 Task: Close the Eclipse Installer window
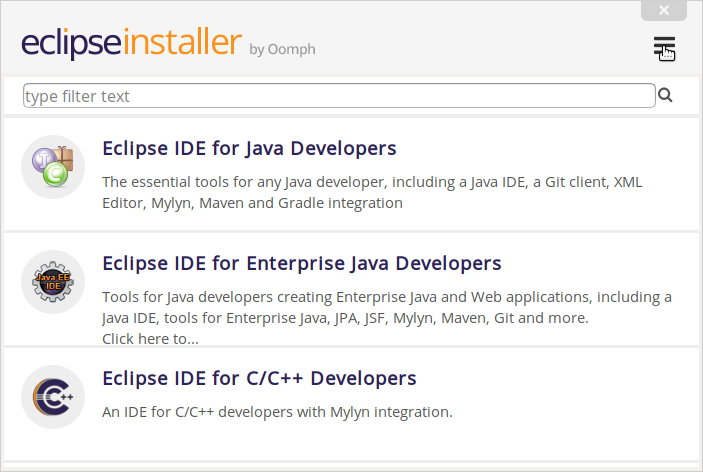[x=664, y=11]
